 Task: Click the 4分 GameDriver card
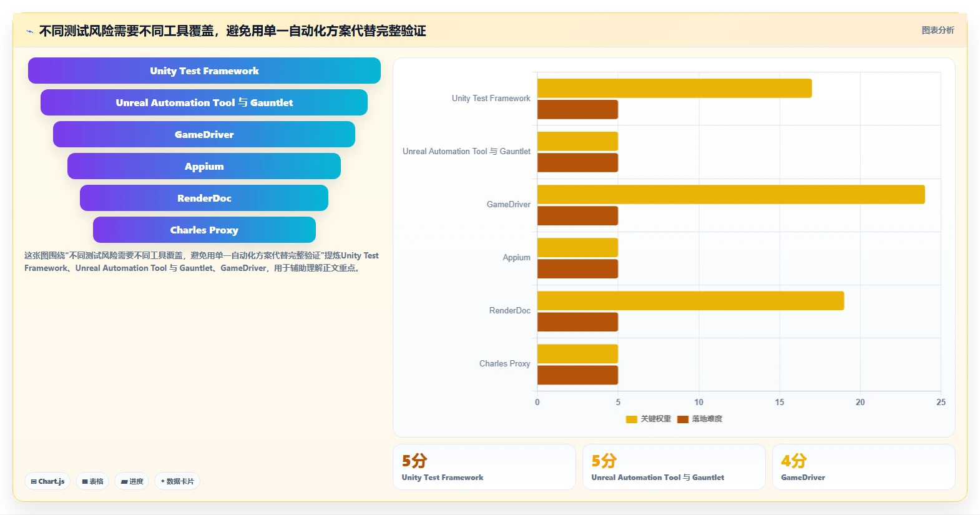point(863,467)
